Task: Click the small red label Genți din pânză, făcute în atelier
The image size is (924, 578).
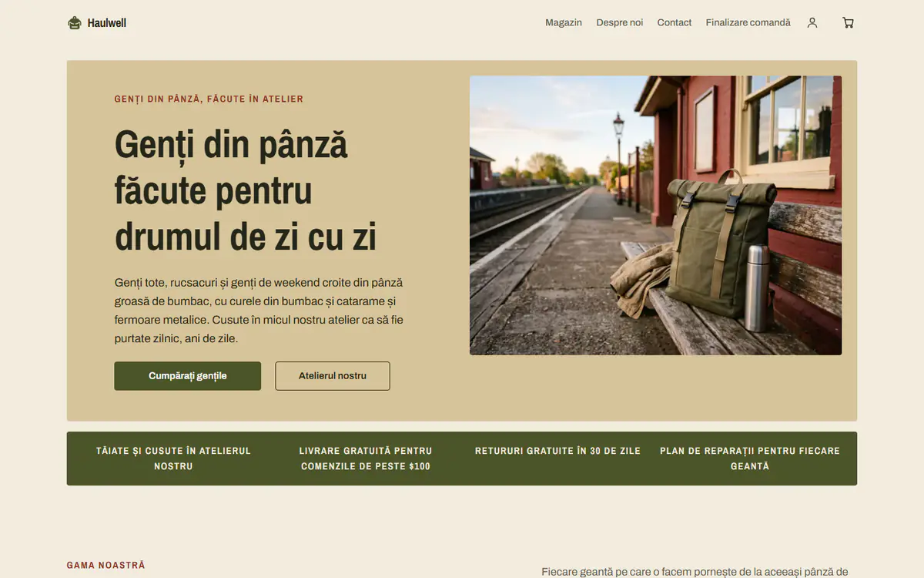Action: point(209,99)
